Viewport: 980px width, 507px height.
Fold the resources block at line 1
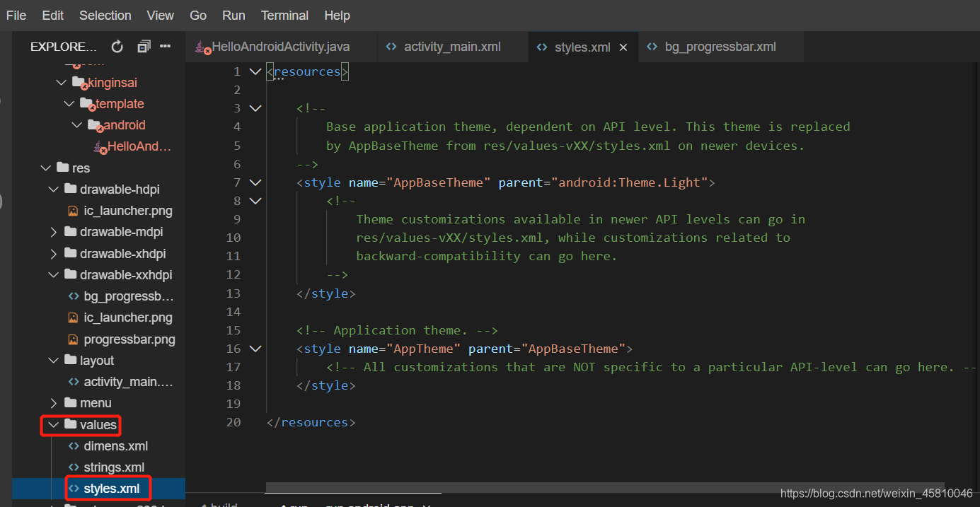coord(255,71)
